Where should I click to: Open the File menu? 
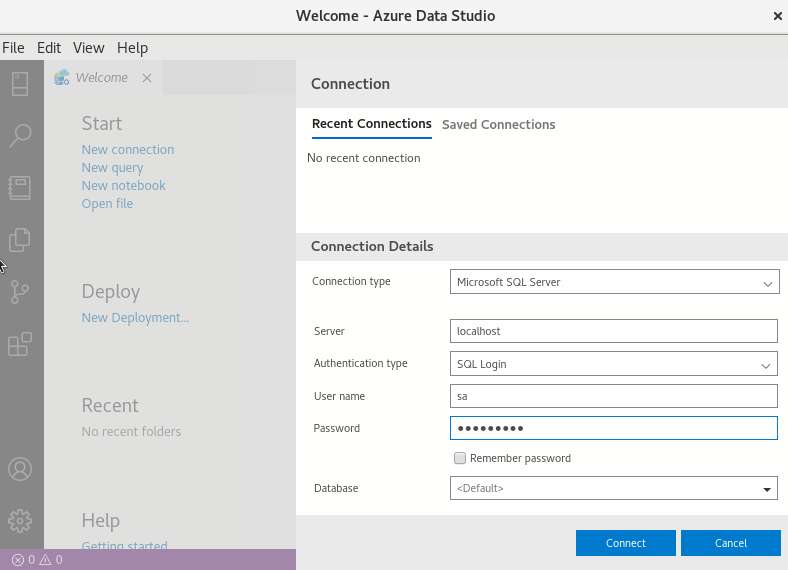coord(13,48)
